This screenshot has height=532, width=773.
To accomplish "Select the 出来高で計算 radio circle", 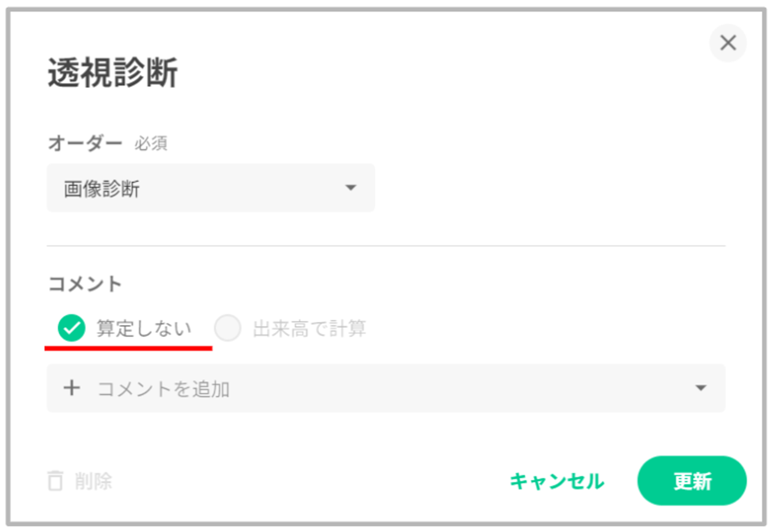I will point(228,328).
